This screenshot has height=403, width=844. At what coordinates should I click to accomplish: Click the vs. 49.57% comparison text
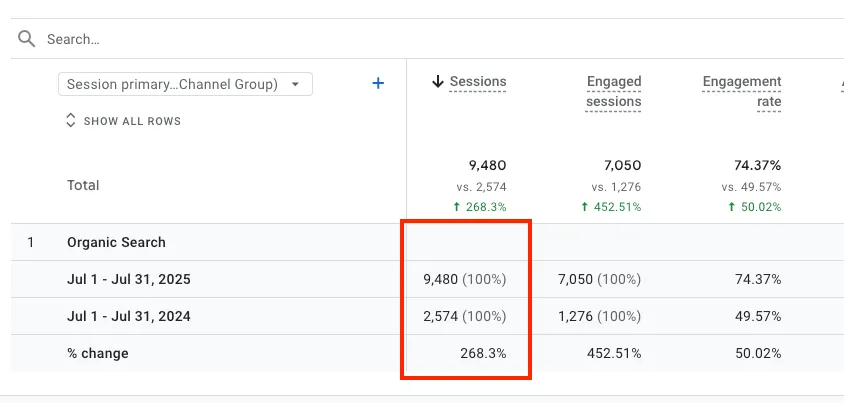point(751,187)
